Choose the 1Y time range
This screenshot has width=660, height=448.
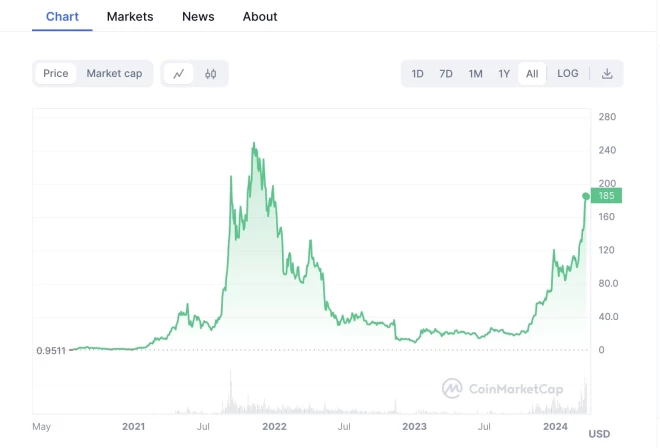pyautogui.click(x=505, y=74)
